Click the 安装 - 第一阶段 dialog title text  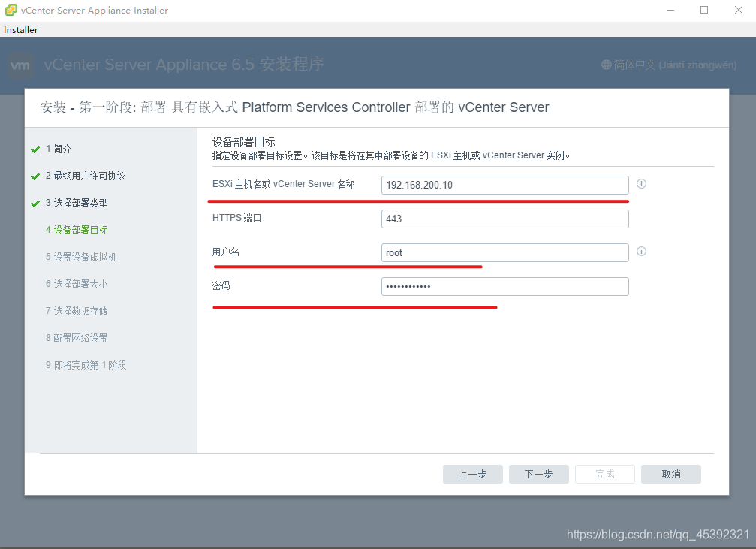coord(294,107)
